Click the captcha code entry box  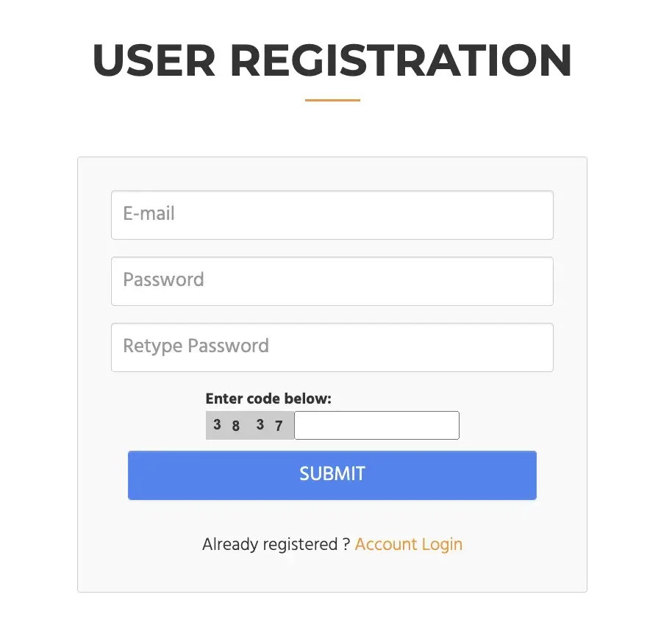376,425
